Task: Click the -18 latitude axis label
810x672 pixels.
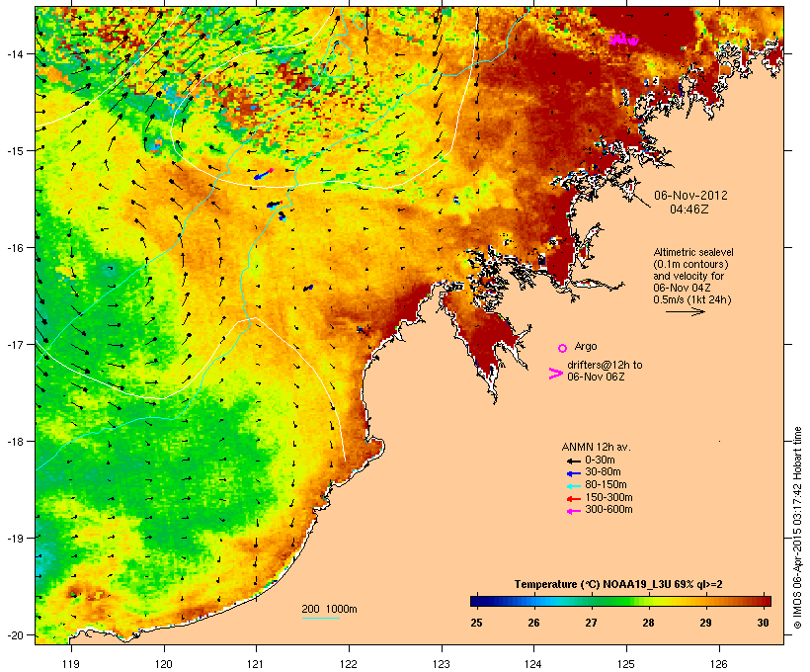Action: 14,442
